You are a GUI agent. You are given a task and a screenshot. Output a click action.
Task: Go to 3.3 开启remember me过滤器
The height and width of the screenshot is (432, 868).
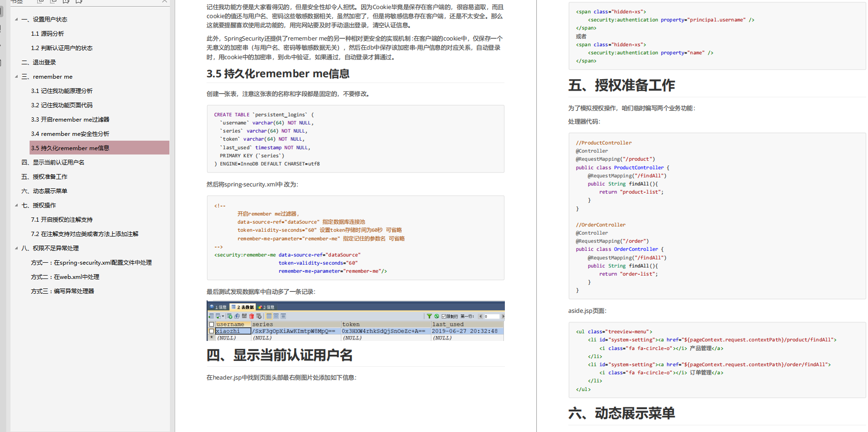70,119
